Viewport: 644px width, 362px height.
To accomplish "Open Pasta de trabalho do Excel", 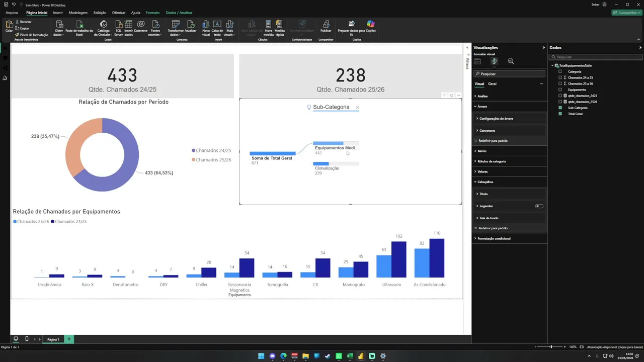I will click(x=79, y=28).
